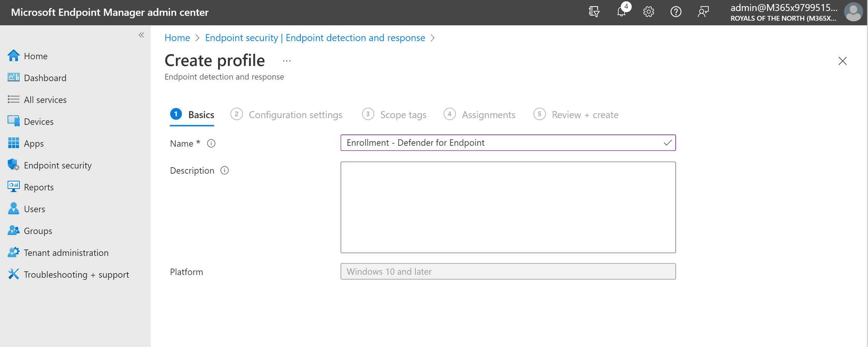Select Apps in the sidebar
The image size is (868, 347).
coord(34,143)
